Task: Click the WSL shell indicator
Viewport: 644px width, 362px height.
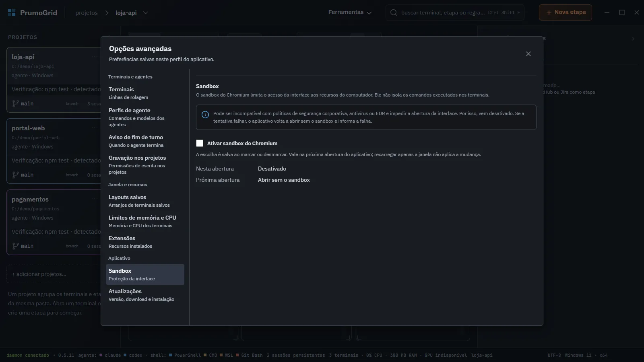Action: coord(226,355)
